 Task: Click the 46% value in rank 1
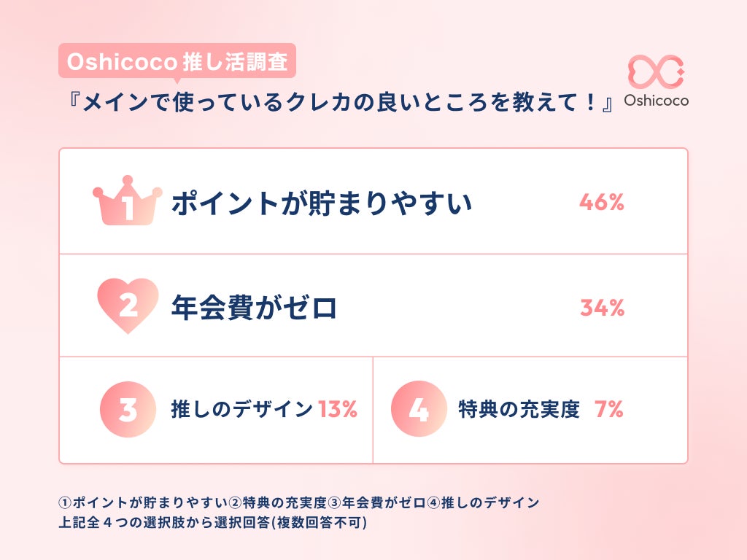click(602, 203)
